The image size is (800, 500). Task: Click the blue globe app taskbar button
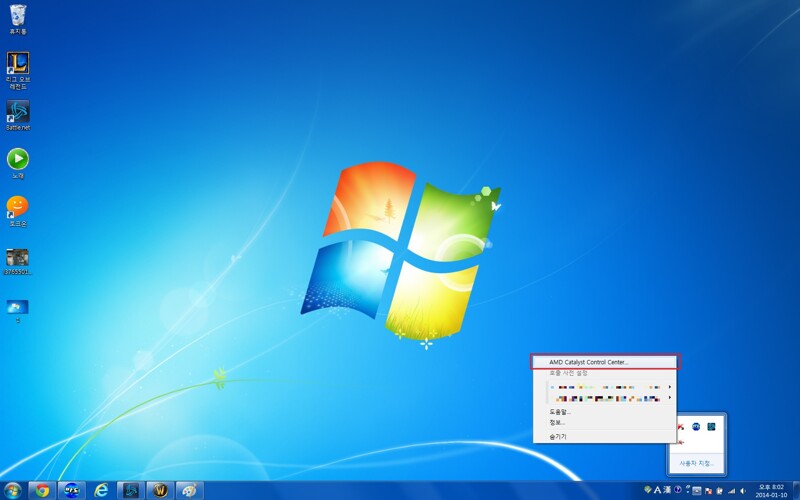coord(71,491)
